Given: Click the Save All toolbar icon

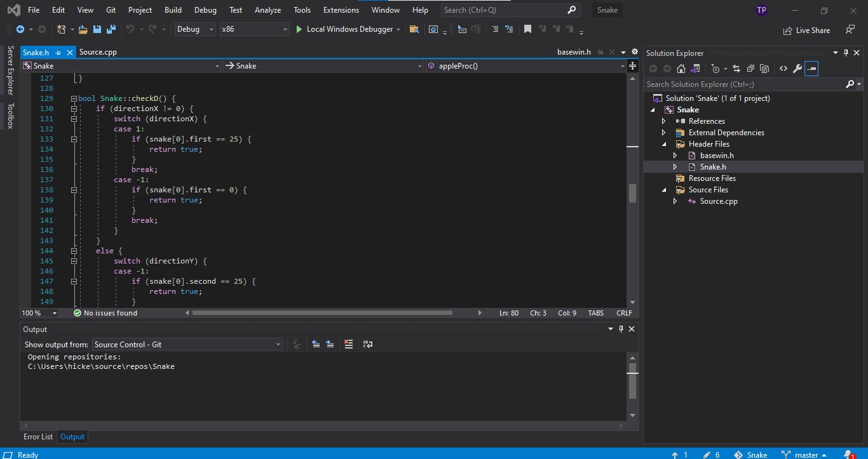Looking at the screenshot, I should click(111, 29).
